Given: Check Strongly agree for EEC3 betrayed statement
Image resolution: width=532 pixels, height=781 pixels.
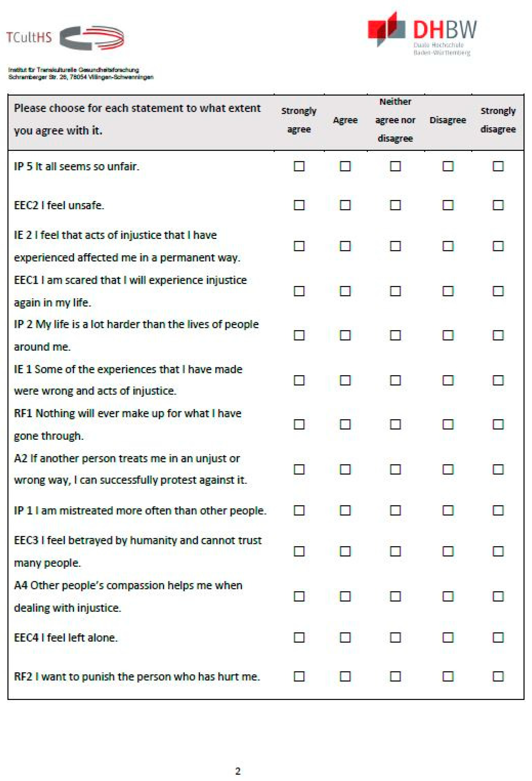Looking at the screenshot, I should pyautogui.click(x=299, y=551).
